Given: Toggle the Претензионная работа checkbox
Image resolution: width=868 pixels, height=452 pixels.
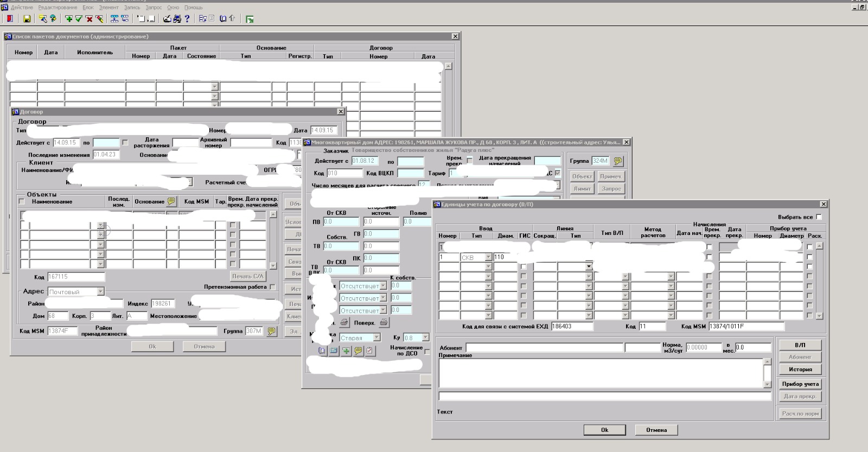Looking at the screenshot, I should (272, 287).
